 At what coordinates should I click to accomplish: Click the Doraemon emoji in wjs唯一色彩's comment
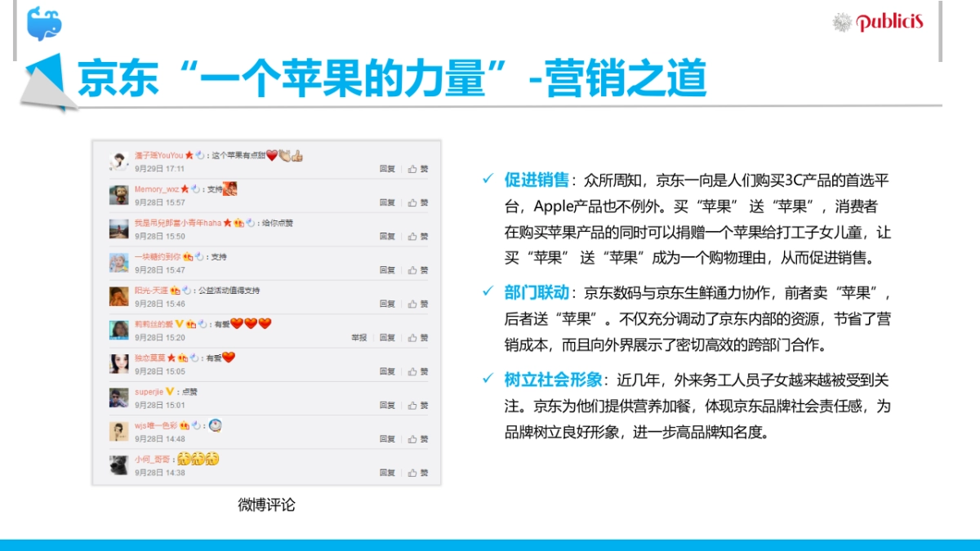coord(216,425)
